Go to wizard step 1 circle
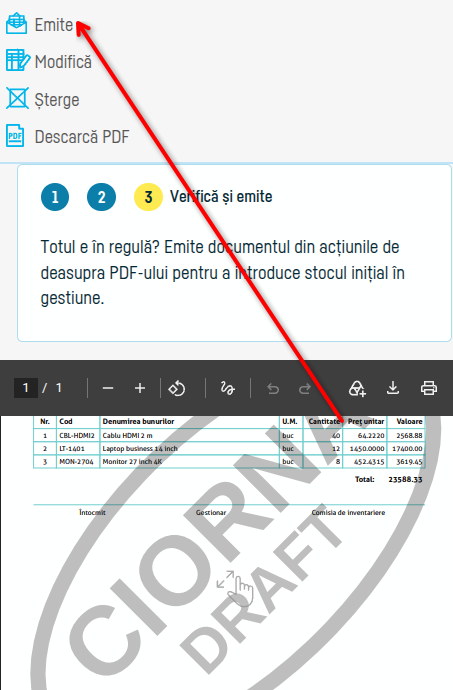The image size is (453, 690). (55, 197)
